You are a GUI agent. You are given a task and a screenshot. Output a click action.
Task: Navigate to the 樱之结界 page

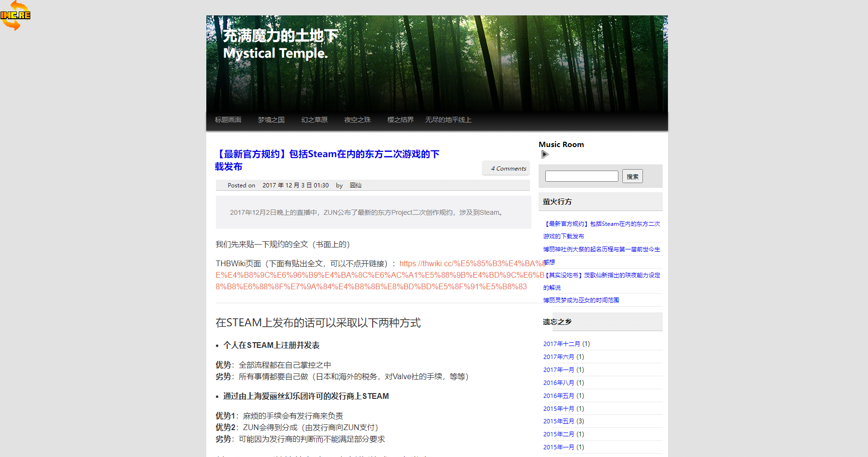tap(400, 120)
